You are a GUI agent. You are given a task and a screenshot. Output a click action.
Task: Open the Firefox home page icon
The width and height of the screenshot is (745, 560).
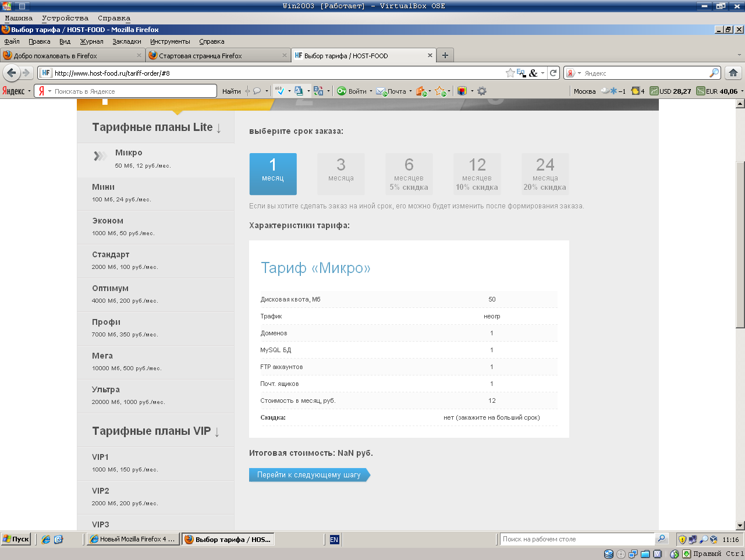tap(733, 73)
